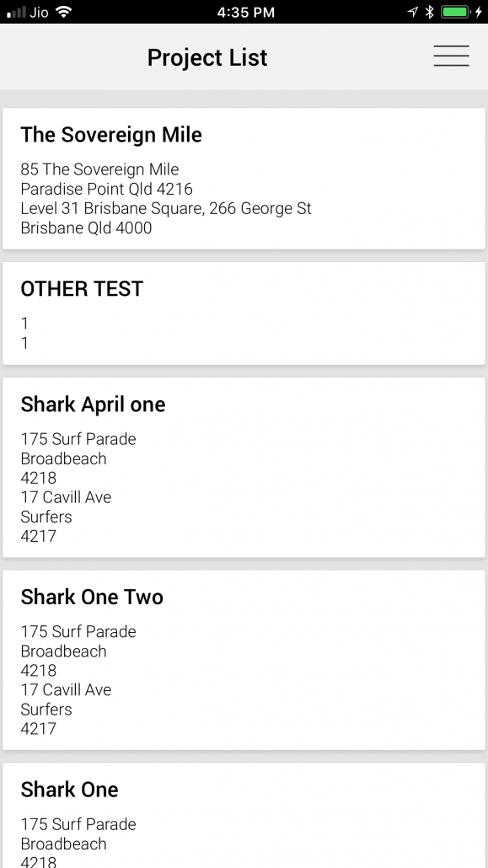Tap the battery indicator icon
This screenshot has height=868, width=488.
(457, 12)
